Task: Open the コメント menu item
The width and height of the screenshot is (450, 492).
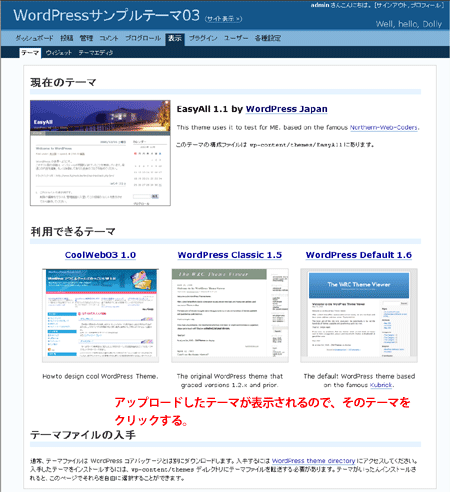Action: 109,38
